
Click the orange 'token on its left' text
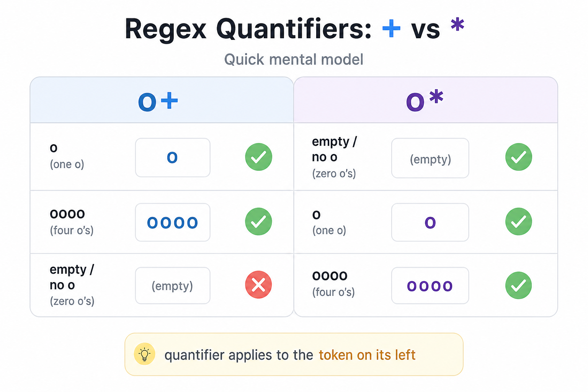[x=367, y=355]
